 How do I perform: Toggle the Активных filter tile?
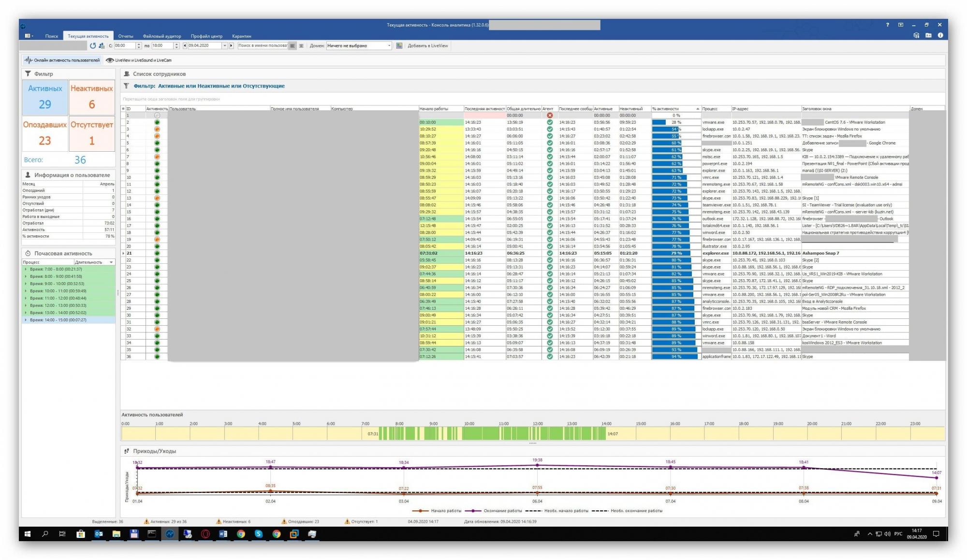45,97
